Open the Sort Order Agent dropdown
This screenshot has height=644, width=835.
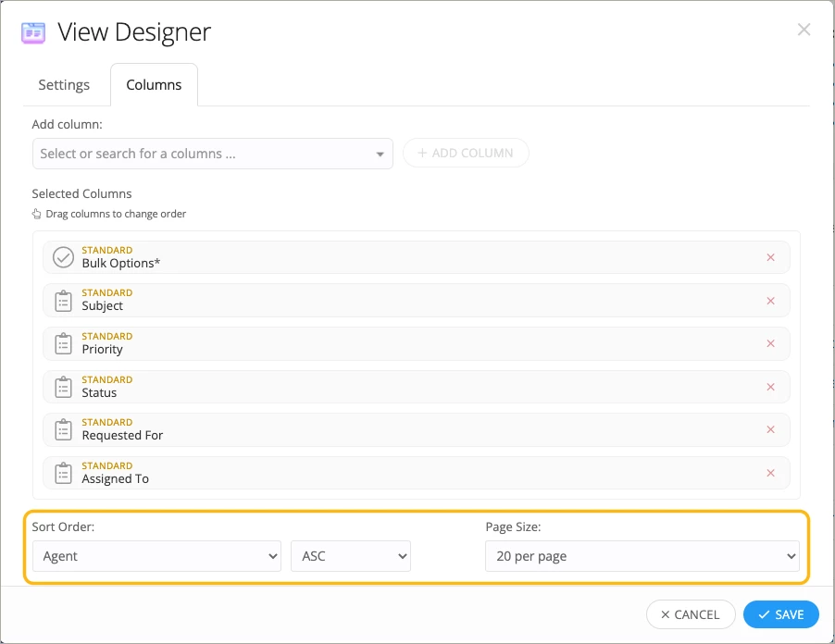(x=156, y=556)
